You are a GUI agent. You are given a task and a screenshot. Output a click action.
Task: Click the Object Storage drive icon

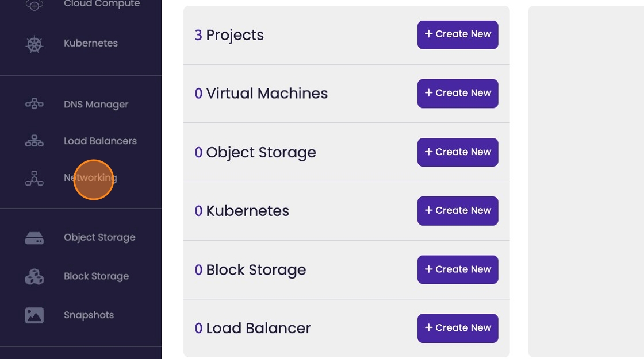[34, 238]
